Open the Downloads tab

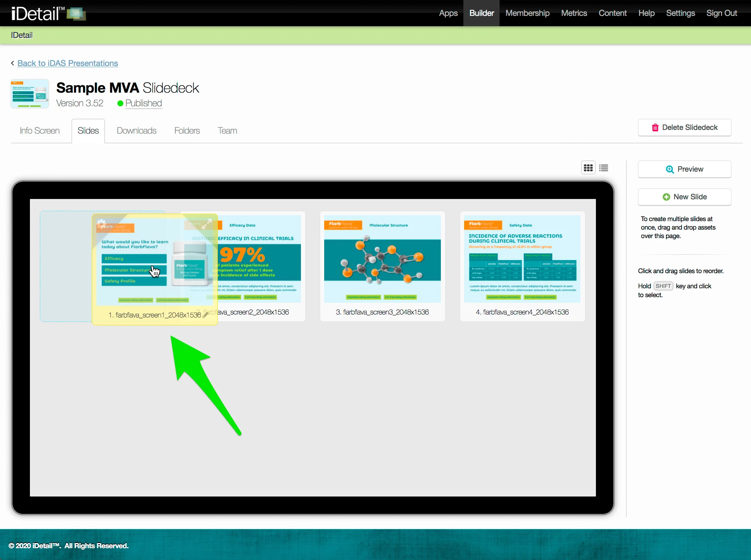136,131
